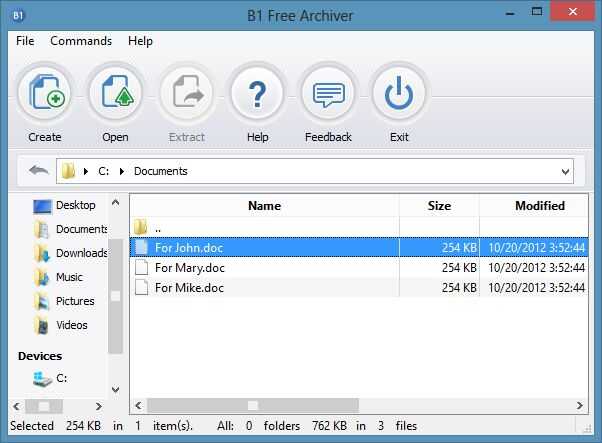This screenshot has width=602, height=443.
Task: Open Help with the question mark icon
Action: click(258, 93)
